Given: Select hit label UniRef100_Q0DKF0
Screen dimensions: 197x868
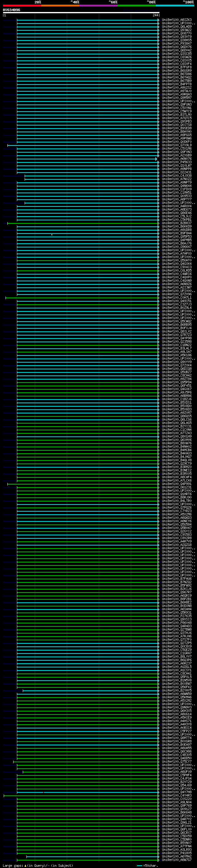Looking at the screenshot, I should pos(177,142).
